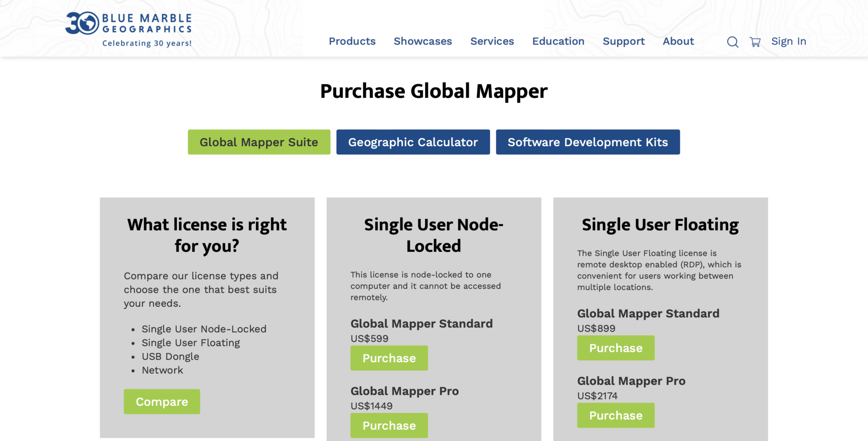Purchase Global Mapper Pro node-locked license
The image size is (868, 441).
[x=389, y=425]
